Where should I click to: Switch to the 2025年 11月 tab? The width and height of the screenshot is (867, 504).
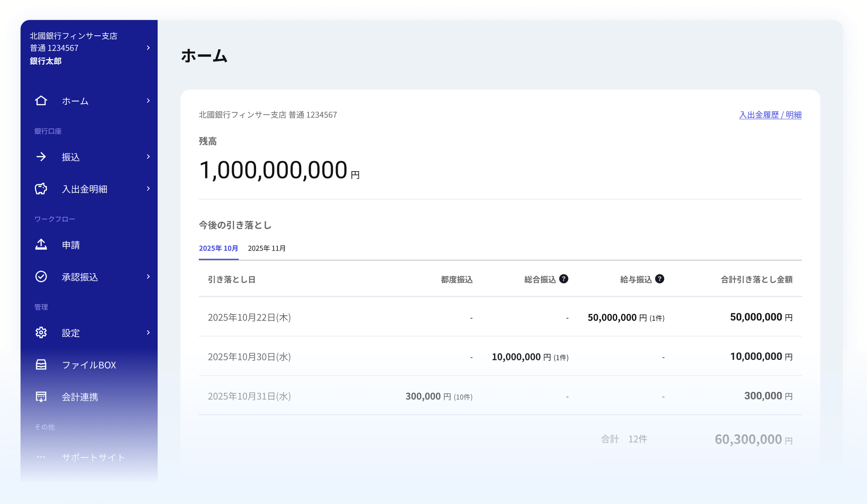coord(267,248)
